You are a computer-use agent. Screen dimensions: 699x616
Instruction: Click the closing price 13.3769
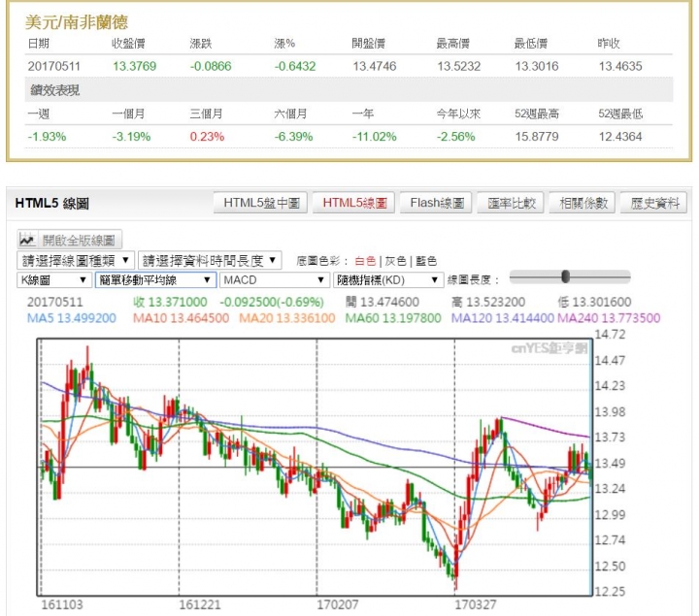[x=134, y=66]
